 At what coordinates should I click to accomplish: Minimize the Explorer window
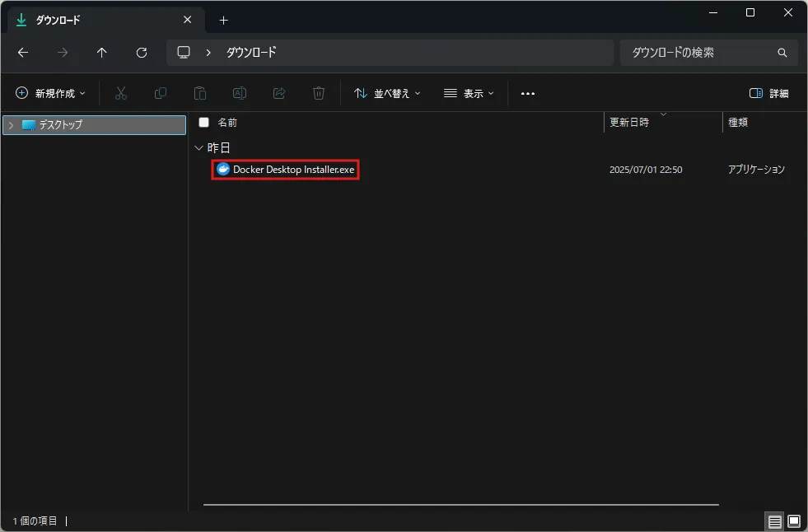point(713,12)
